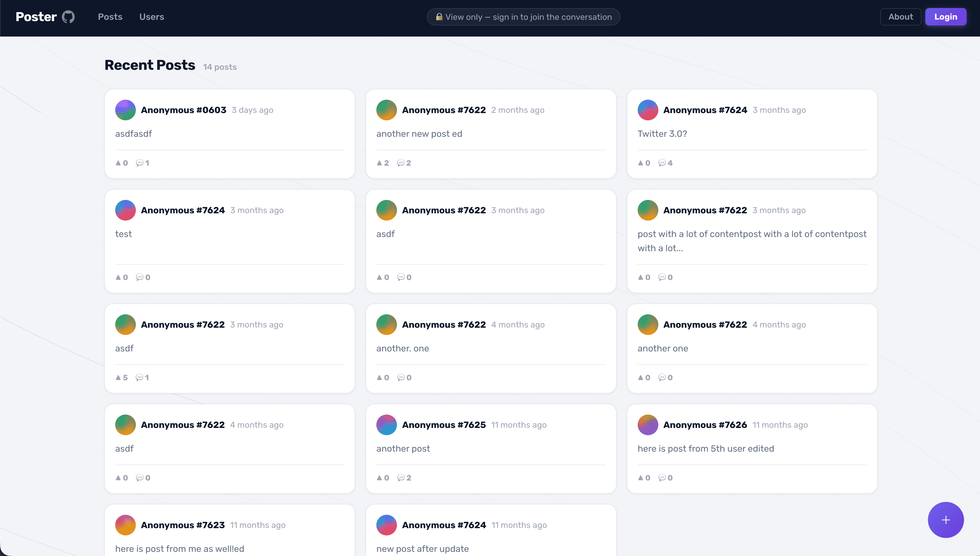Open comments on the 'test' post
This screenshot has width=980, height=556.
coord(143,278)
